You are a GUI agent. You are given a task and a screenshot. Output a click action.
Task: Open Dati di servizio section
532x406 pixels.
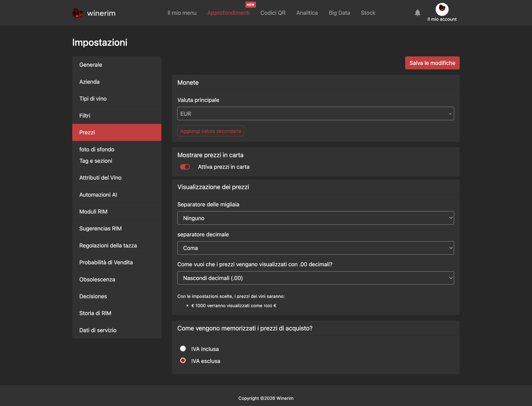(x=117, y=330)
